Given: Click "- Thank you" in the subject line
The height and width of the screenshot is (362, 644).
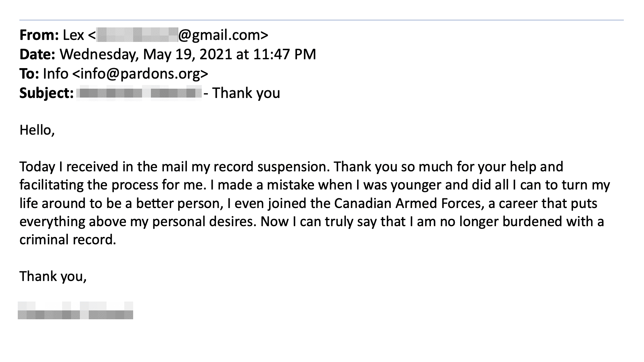Looking at the screenshot, I should click(242, 93).
